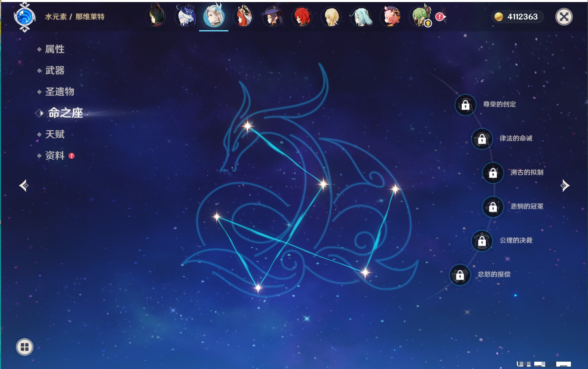588x369 pixels.
Task: Select Diona's avatar with pink hair
Action: pos(390,17)
